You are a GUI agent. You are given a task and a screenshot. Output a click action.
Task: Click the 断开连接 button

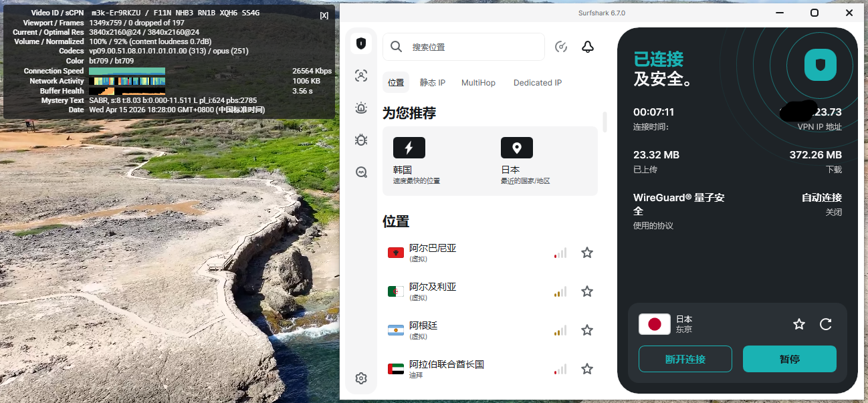click(685, 359)
